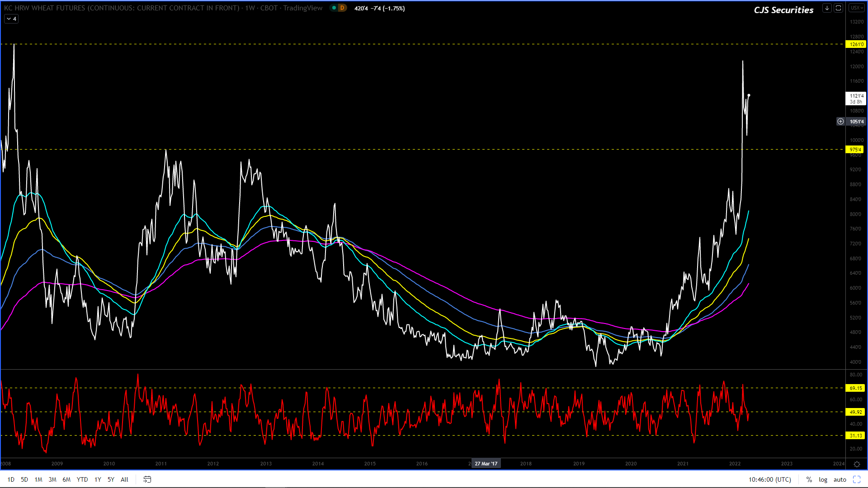Toggle percent scale mode
This screenshot has width=868, height=488.
coord(809,479)
